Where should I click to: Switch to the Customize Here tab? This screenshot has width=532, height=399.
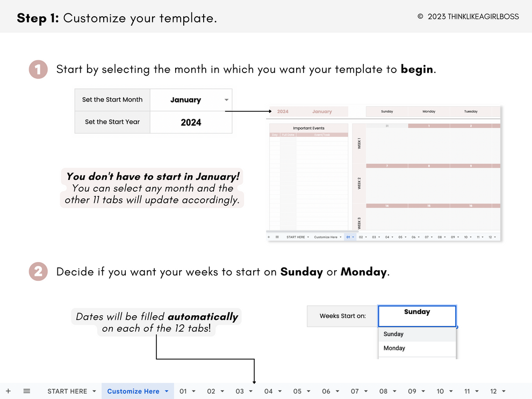tap(133, 391)
